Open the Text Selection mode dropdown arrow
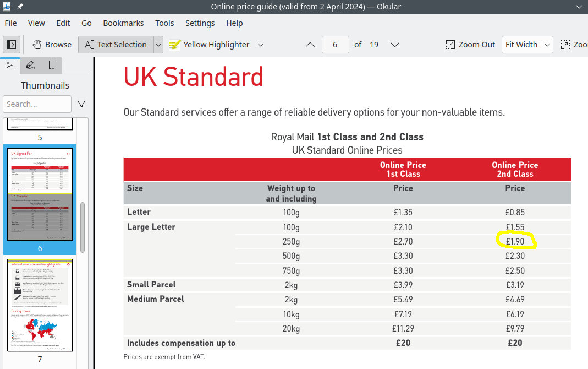The width and height of the screenshot is (588, 369). pyautogui.click(x=158, y=45)
